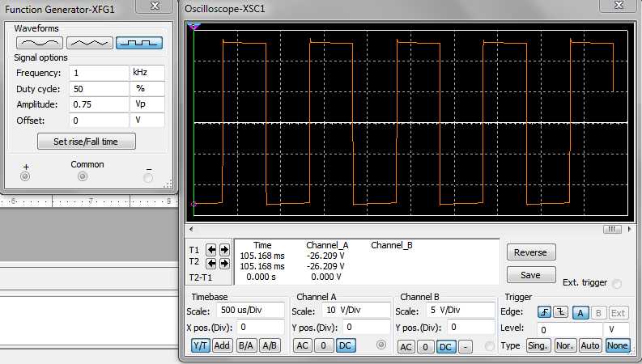Click the Amplitude value field
The width and height of the screenshot is (642, 364).
point(99,104)
